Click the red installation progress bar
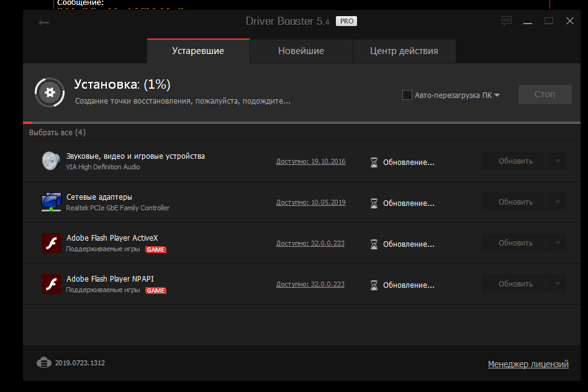 click(28, 123)
